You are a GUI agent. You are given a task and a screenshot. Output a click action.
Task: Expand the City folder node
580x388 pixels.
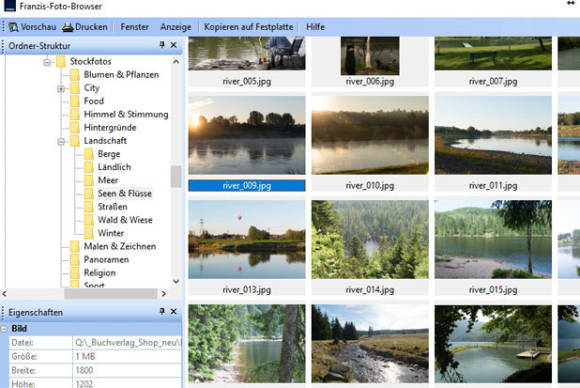pyautogui.click(x=61, y=88)
